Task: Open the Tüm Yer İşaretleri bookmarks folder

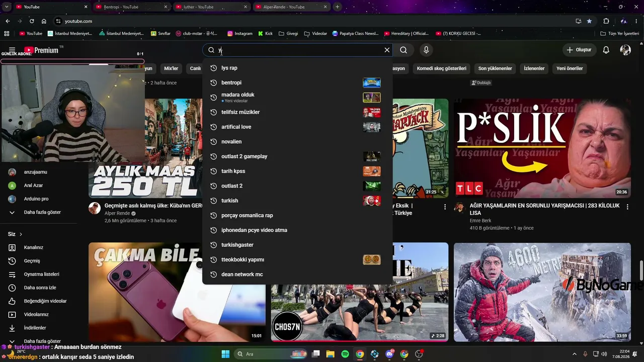Action: pos(620,34)
